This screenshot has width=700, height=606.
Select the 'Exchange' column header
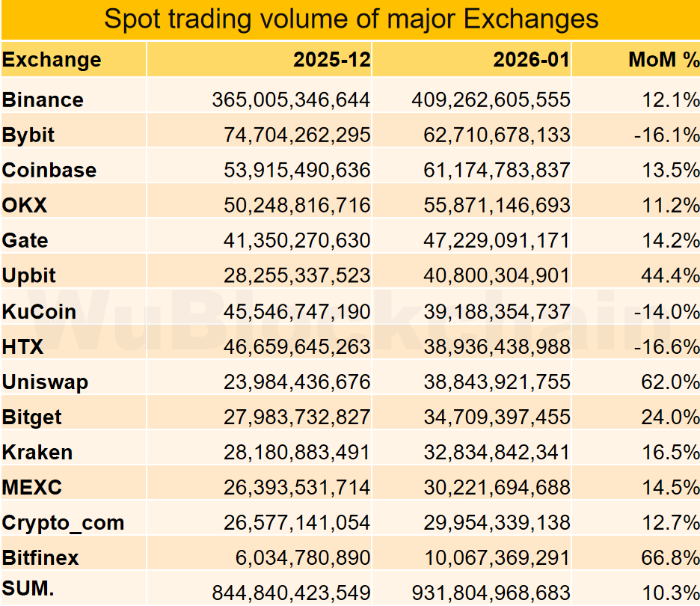click(x=52, y=60)
